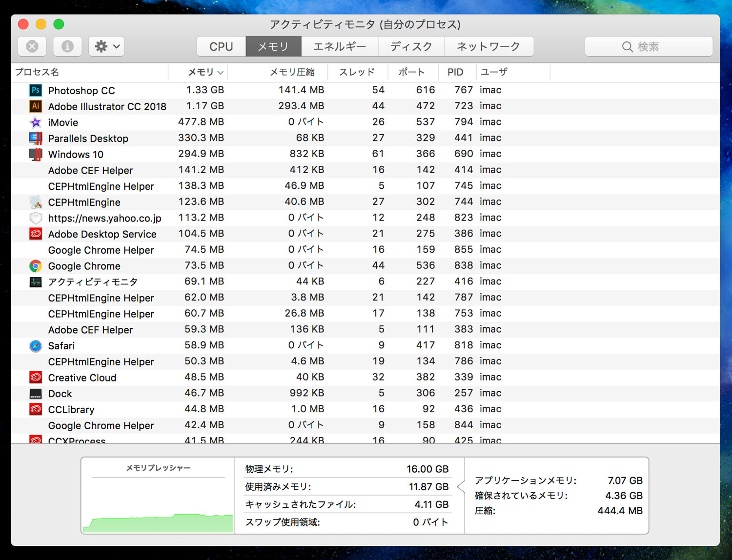Viewport: 732px width, 560px height.
Task: Open the gear actions dropdown
Action: [x=107, y=46]
